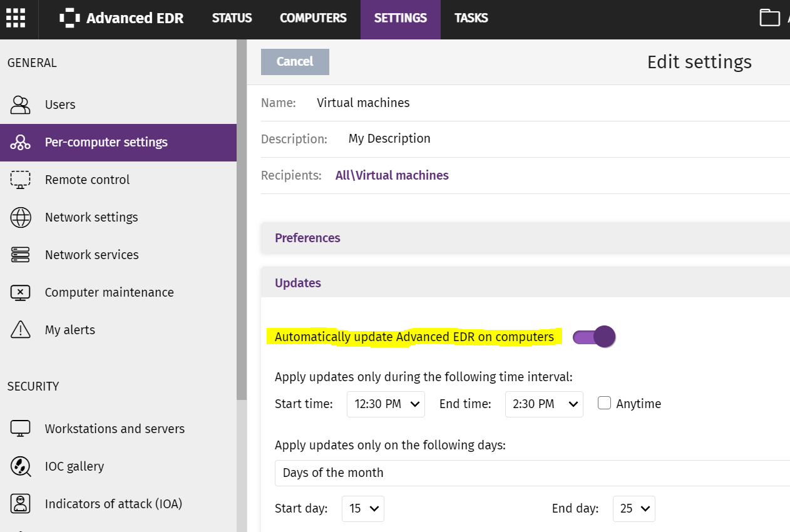Open Users in the sidebar
The image size is (790, 532).
coord(118,105)
